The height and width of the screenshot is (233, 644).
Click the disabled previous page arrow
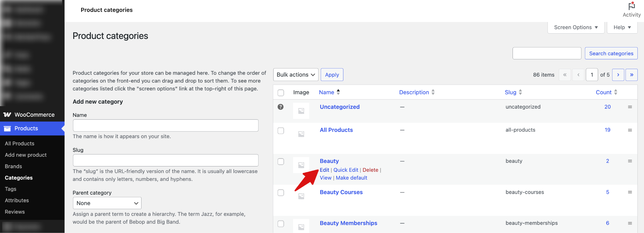pyautogui.click(x=578, y=75)
